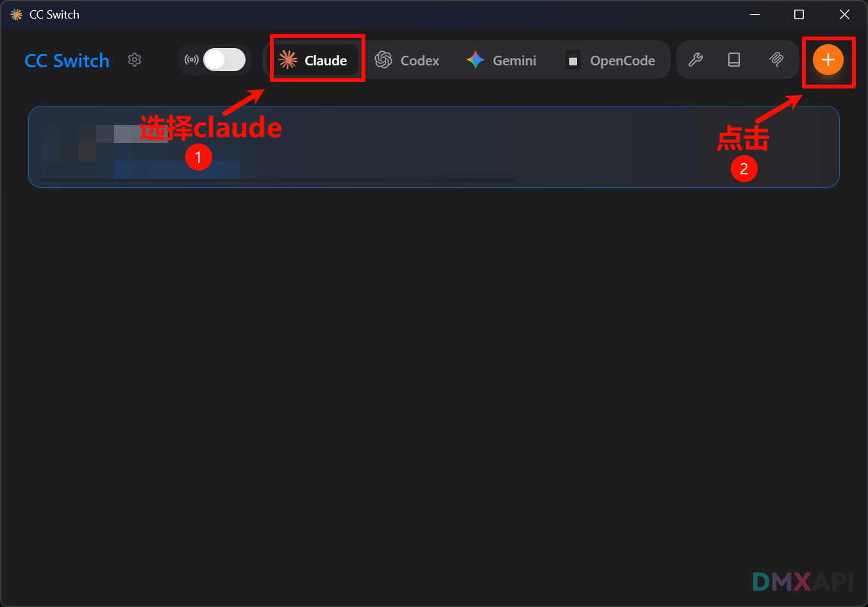Click the CC Switch title bar app icon
Viewport: 868px width, 607px height.
tap(17, 14)
